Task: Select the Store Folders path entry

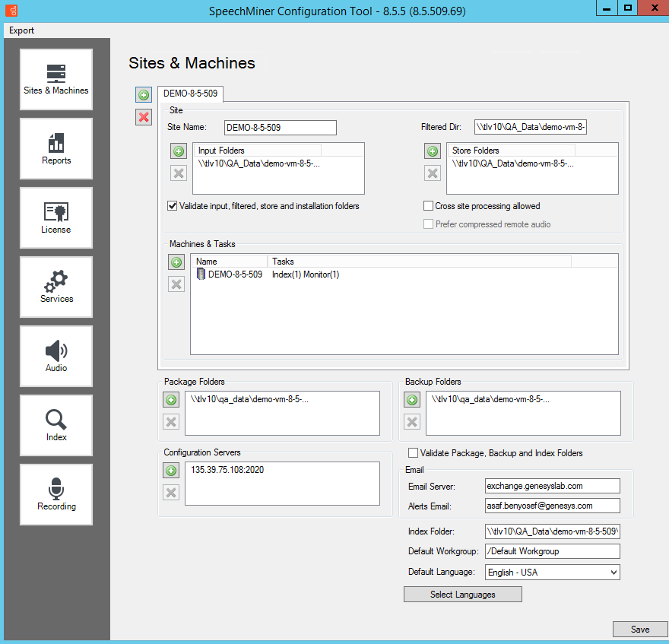Action: point(513,163)
